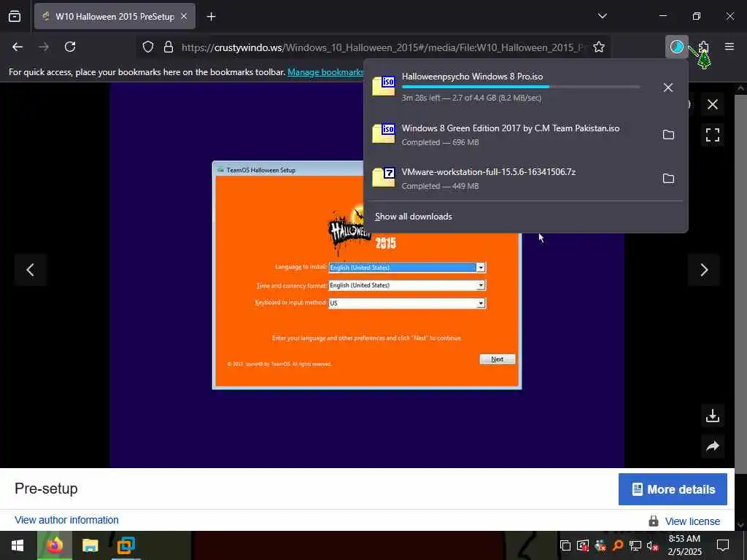Open View author information link
Image resolution: width=747 pixels, height=560 pixels.
(66, 520)
